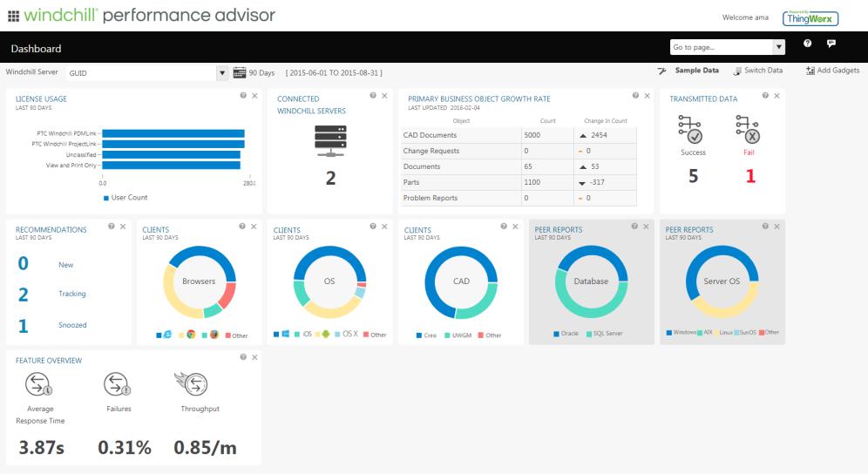Switch to the Dashboard tab
Screen dimensions: 868x474
coord(36,49)
